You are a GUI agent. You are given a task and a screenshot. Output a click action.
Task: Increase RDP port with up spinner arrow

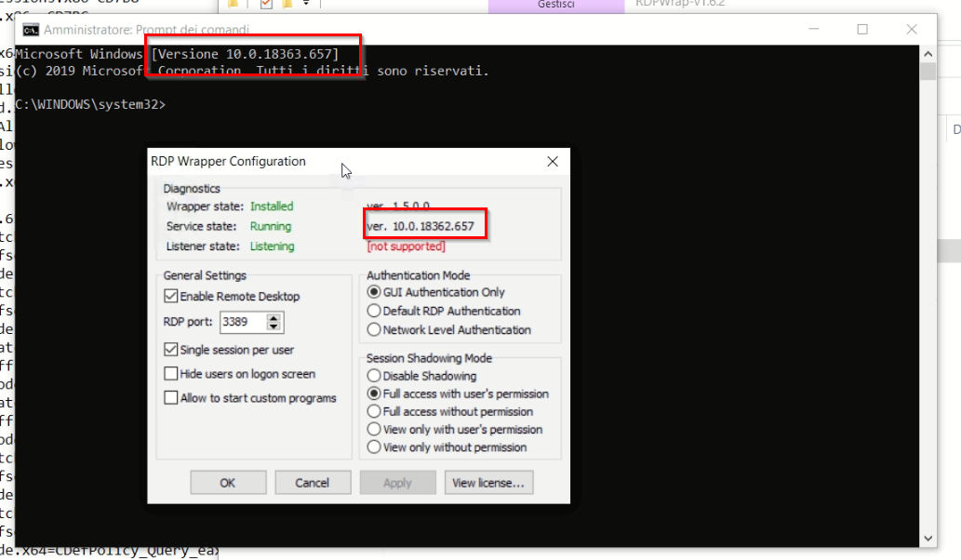[x=274, y=317]
